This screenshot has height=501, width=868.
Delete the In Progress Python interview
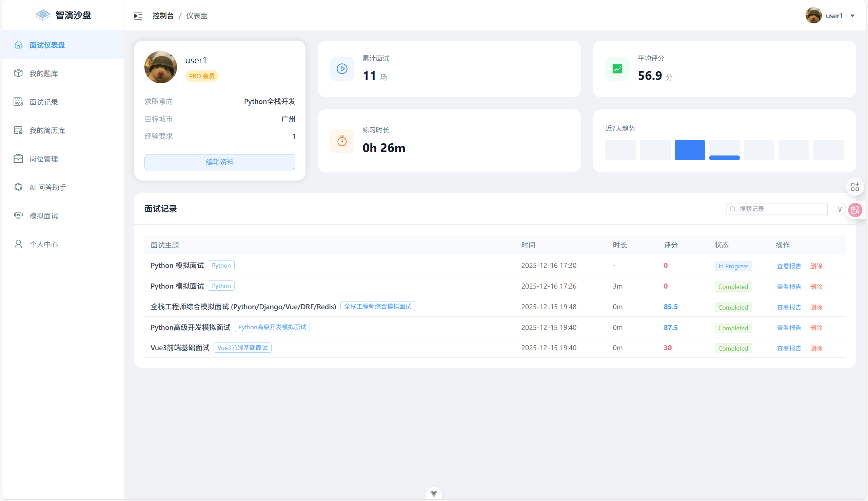(x=816, y=266)
